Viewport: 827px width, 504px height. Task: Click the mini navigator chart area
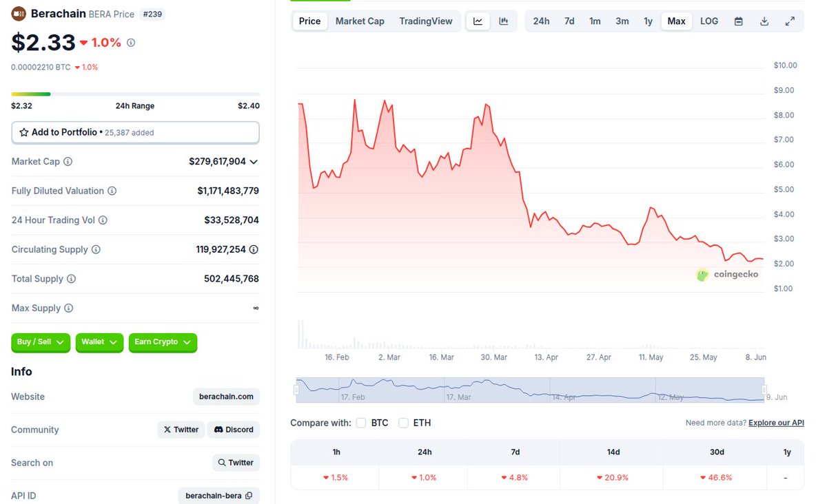[x=530, y=390]
